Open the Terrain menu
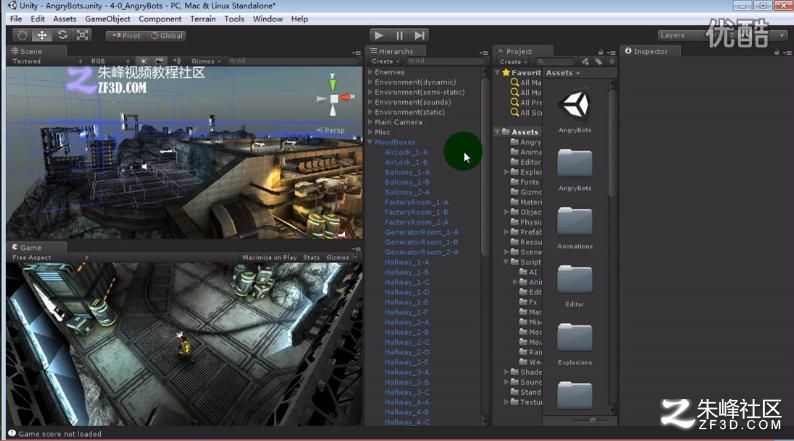This screenshot has width=794, height=441. (x=203, y=19)
